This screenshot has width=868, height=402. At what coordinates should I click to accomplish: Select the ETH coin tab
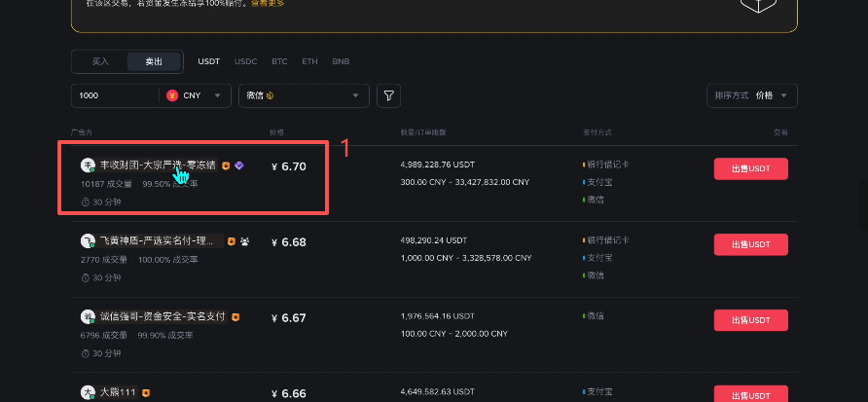point(310,61)
